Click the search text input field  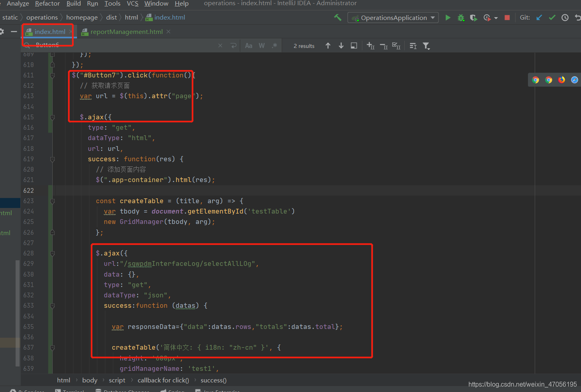click(x=124, y=46)
